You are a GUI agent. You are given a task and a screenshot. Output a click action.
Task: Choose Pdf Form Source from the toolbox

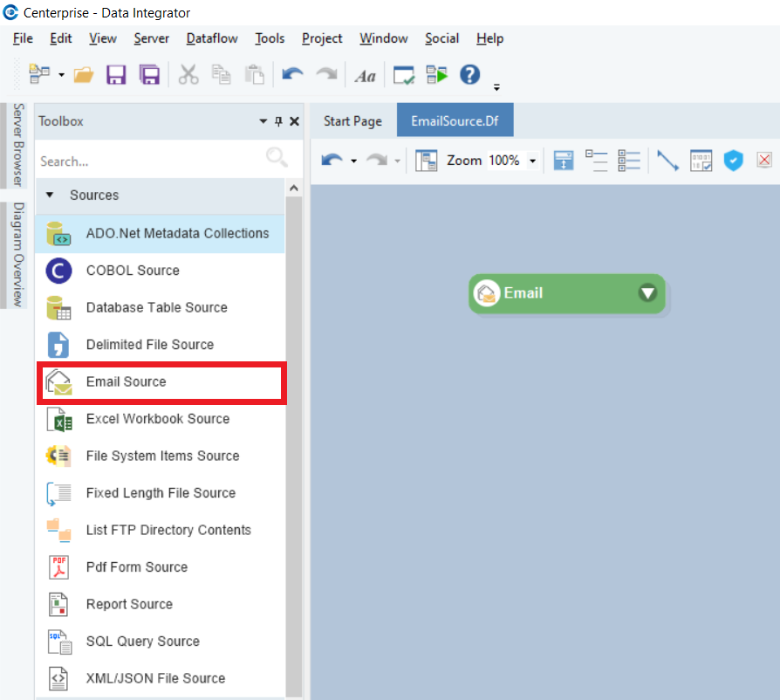[136, 567]
